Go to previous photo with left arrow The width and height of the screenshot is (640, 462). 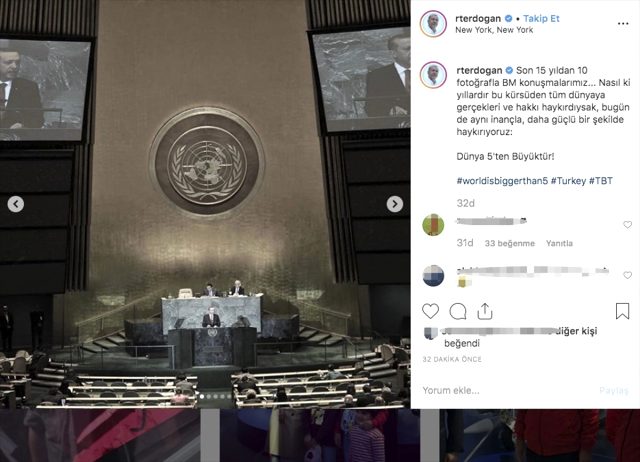click(x=16, y=204)
